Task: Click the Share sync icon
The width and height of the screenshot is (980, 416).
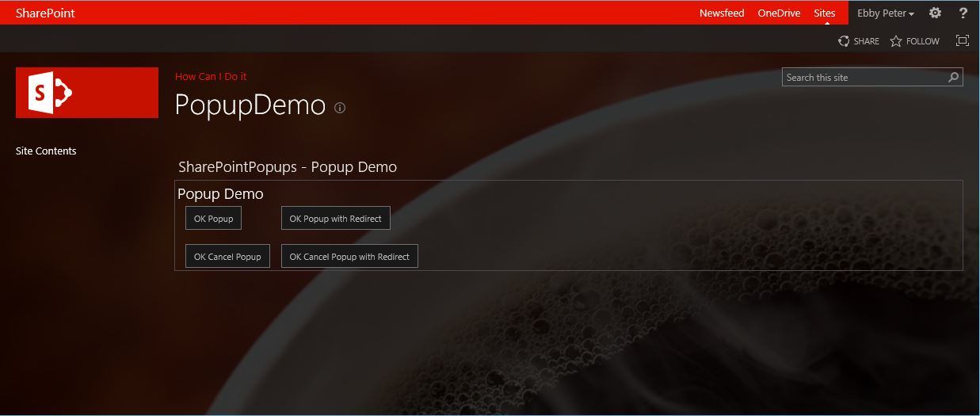Action: click(x=845, y=41)
